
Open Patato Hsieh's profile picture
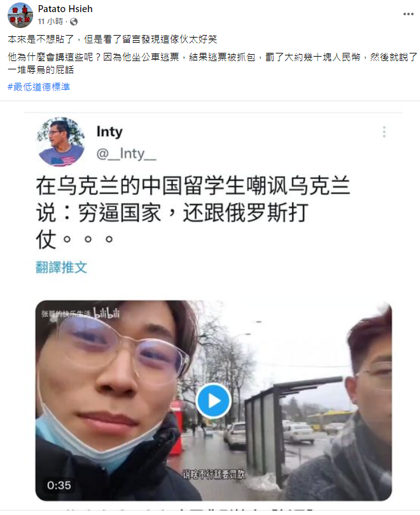pyautogui.click(x=20, y=15)
